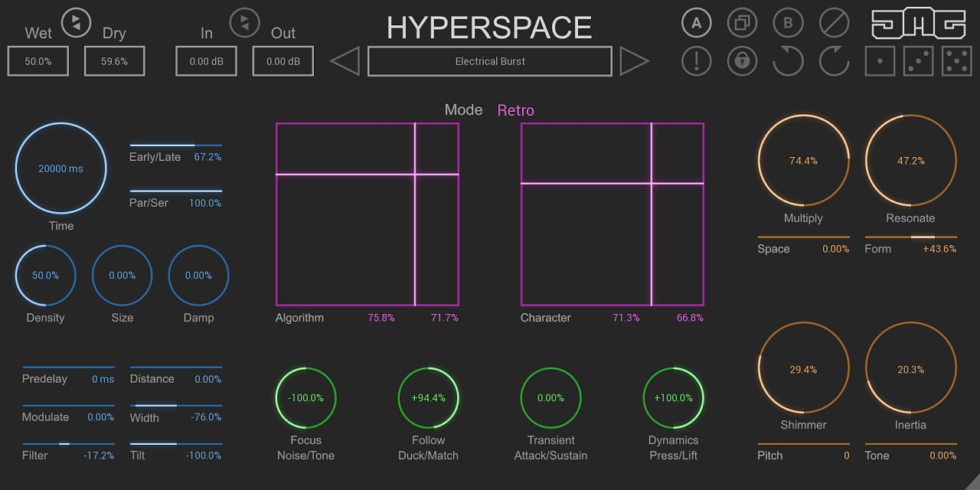This screenshot has height=490, width=980.
Task: Click the undo arrow icon
Action: [x=788, y=61]
